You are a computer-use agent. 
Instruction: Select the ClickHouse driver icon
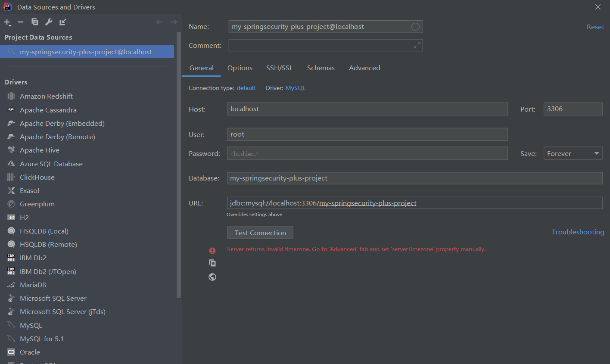point(11,177)
